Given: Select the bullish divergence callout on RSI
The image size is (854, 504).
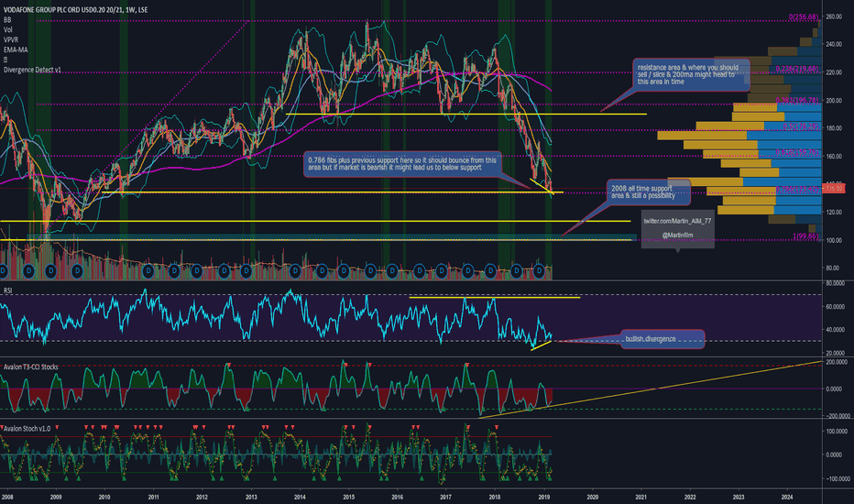Looking at the screenshot, I should 662,339.
